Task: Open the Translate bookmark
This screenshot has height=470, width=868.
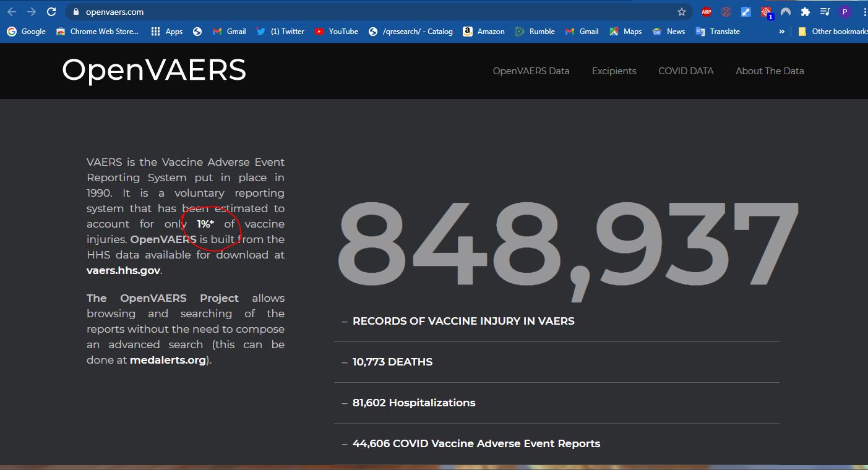Action: point(718,32)
